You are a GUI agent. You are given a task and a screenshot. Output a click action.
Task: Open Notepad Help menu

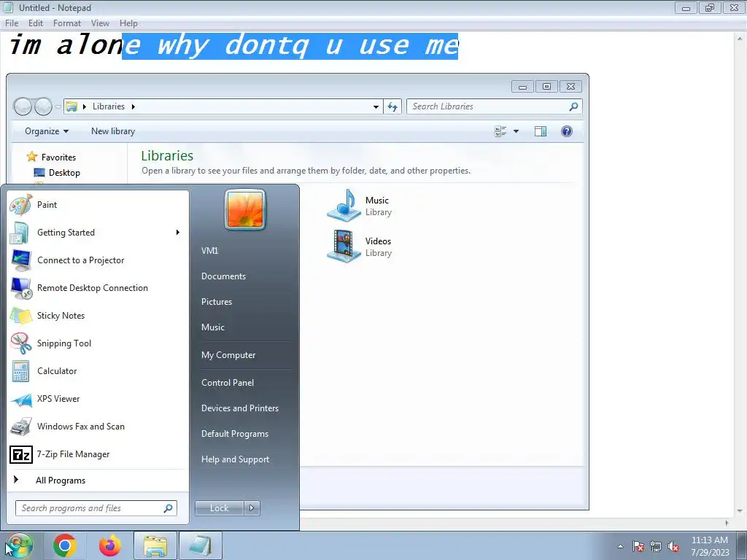point(128,23)
